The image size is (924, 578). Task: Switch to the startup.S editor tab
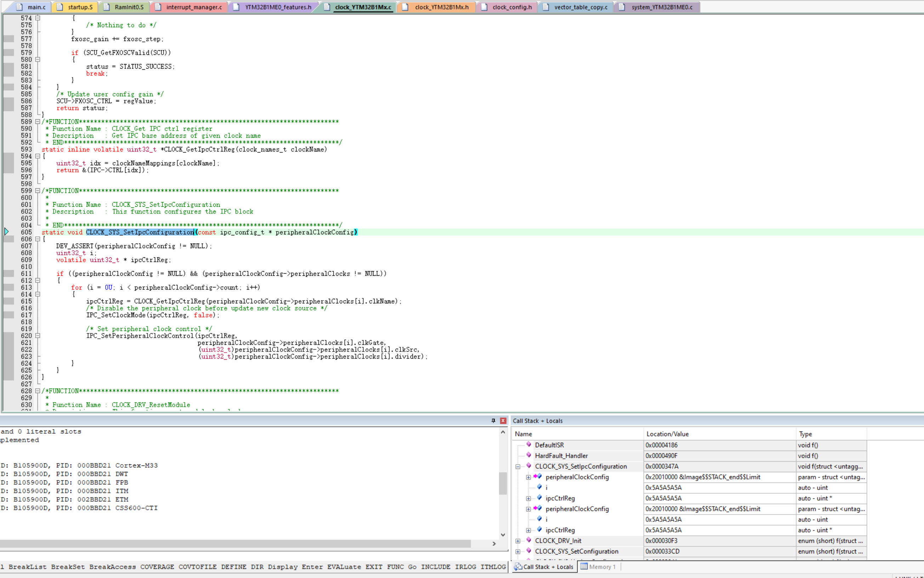(80, 7)
